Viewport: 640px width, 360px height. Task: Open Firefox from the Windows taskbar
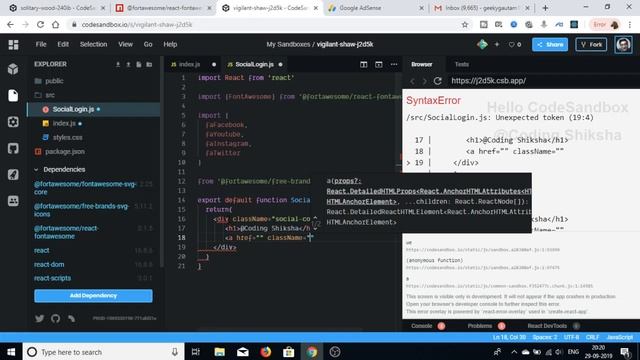click(266, 352)
